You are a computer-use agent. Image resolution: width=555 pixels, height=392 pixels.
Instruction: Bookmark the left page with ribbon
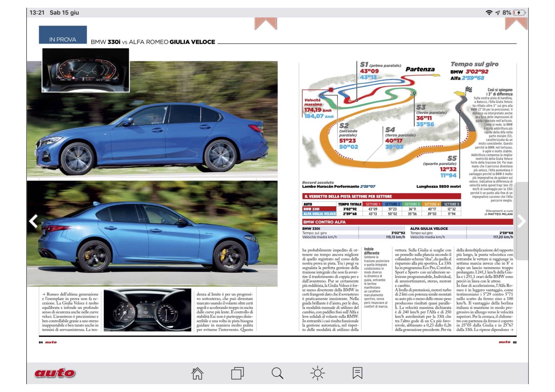(266, 24)
